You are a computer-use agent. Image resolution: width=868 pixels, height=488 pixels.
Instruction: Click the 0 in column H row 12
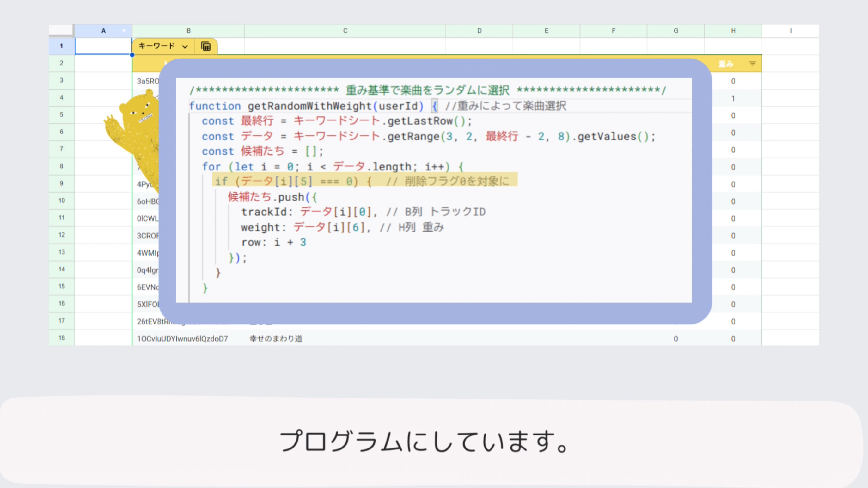(733, 236)
